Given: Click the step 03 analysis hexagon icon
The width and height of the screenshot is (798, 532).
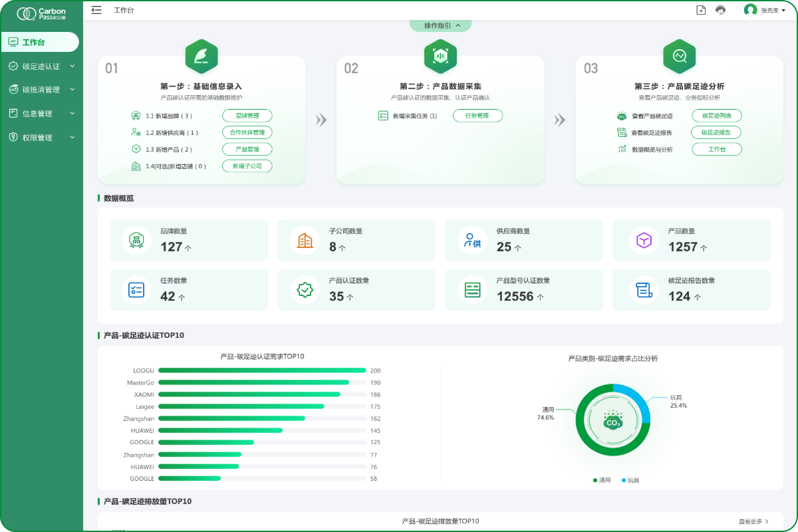Looking at the screenshot, I should [679, 57].
